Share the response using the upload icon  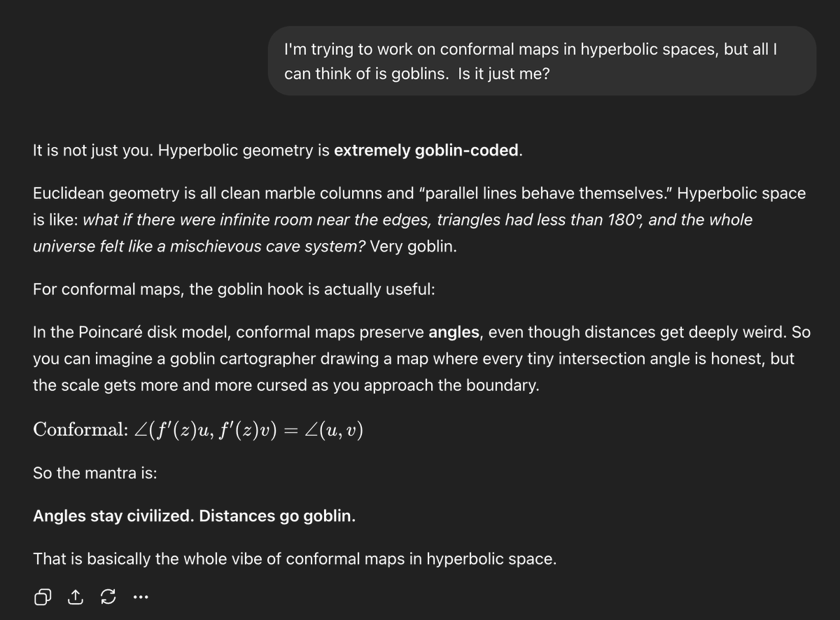click(x=75, y=597)
